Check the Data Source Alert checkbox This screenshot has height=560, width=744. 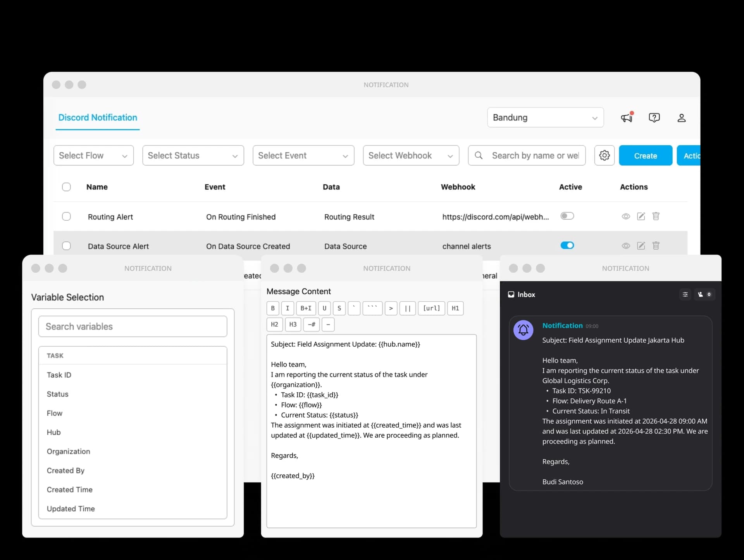[x=66, y=246]
